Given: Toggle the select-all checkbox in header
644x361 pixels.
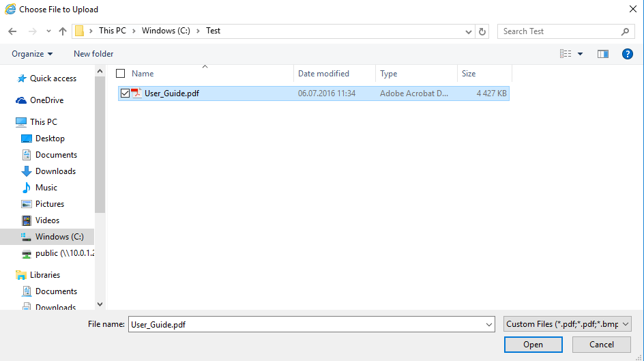Looking at the screenshot, I should [121, 74].
